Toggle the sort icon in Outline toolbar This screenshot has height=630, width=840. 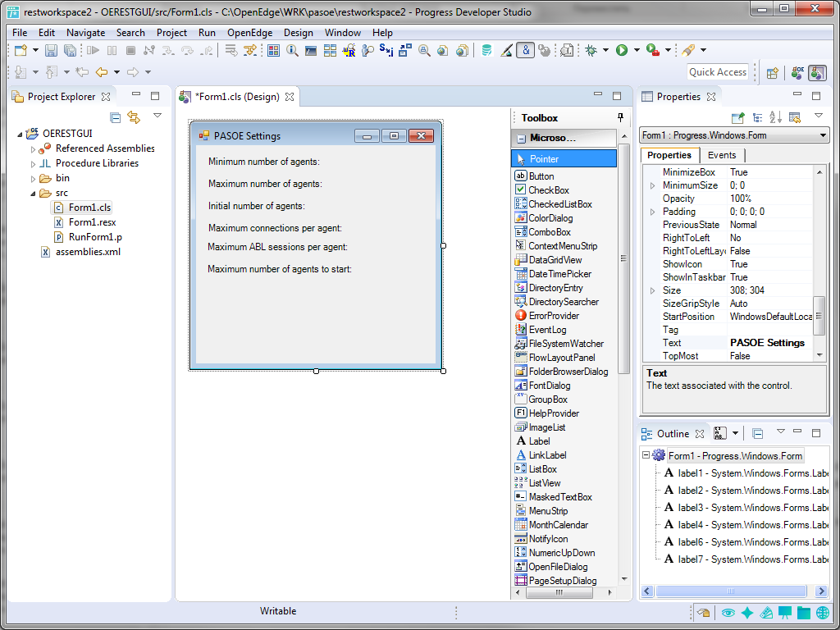pyautogui.click(x=720, y=433)
